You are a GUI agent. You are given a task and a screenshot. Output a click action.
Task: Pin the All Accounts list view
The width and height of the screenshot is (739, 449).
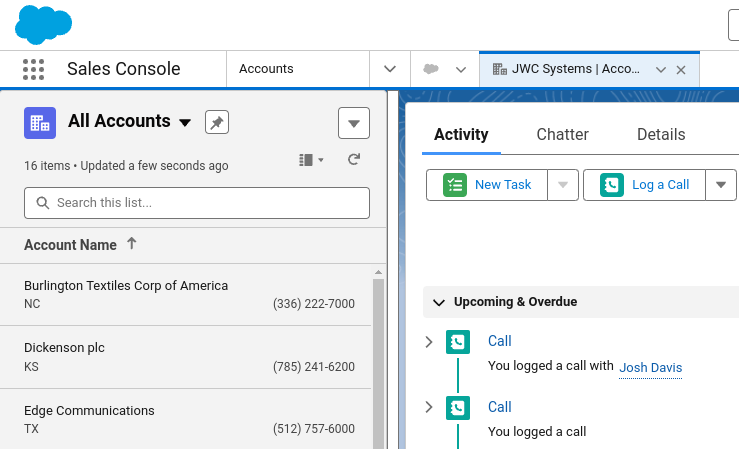(x=217, y=122)
